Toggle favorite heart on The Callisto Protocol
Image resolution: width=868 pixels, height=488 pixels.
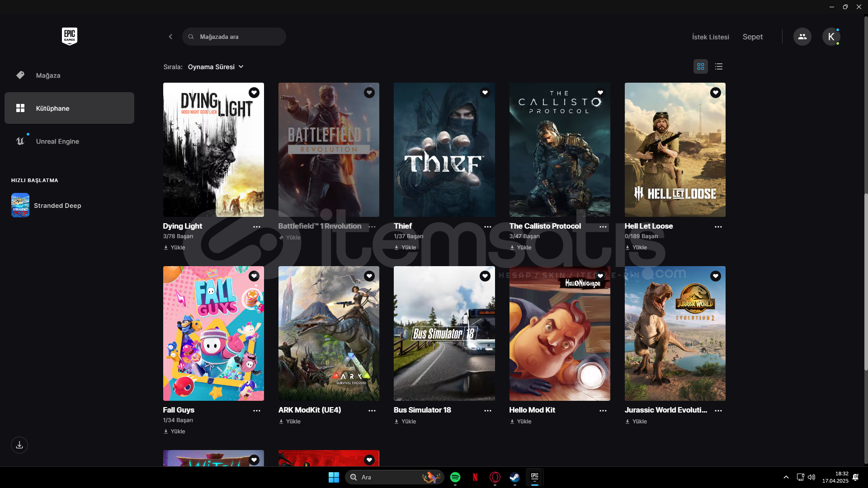pyautogui.click(x=600, y=93)
